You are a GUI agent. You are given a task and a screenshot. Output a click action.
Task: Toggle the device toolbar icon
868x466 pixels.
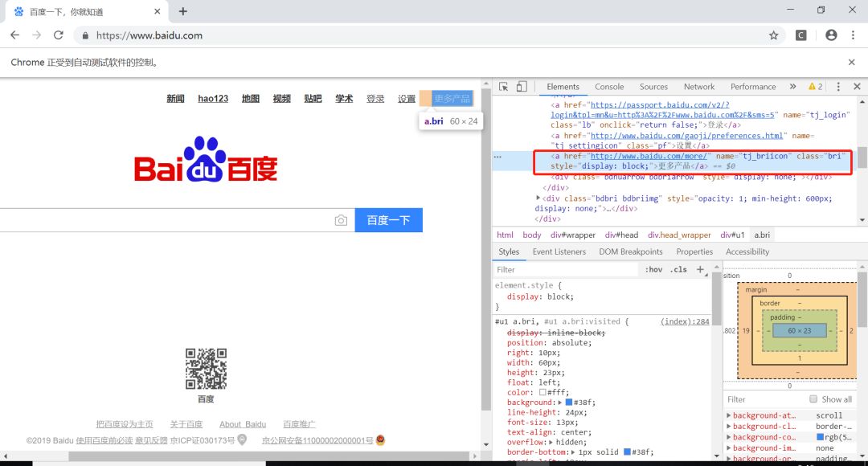[522, 87]
